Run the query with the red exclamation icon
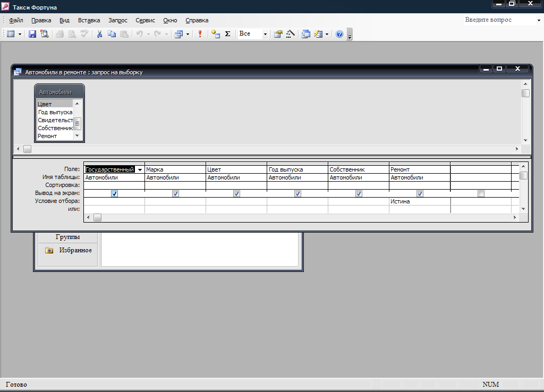 (200, 34)
